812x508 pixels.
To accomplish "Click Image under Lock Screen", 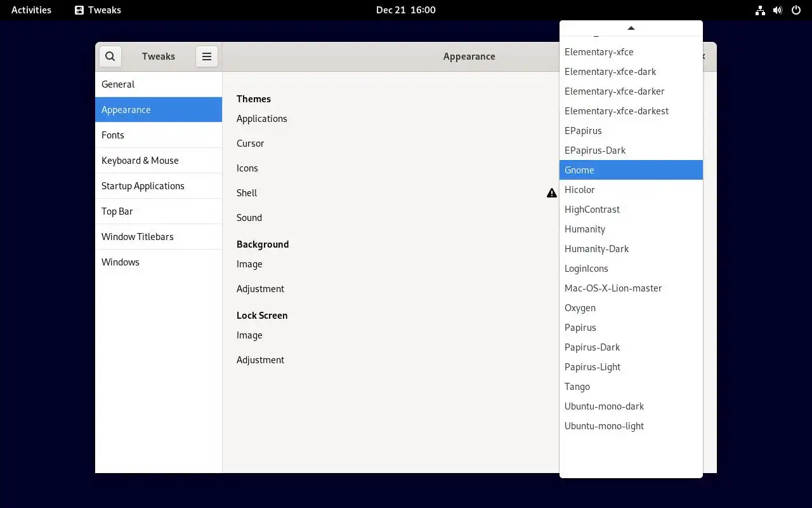I will point(249,335).
